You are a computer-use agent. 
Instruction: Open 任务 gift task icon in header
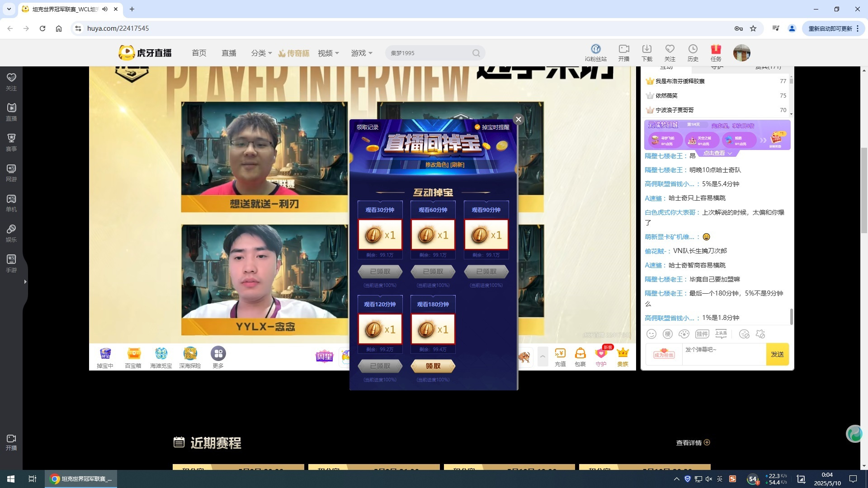[716, 52]
